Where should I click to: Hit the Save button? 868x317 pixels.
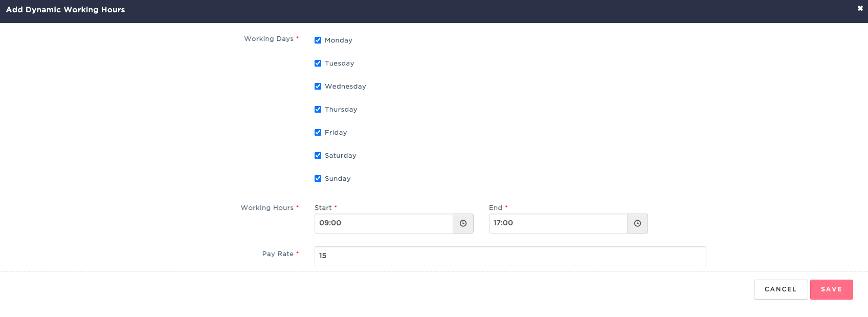coord(831,289)
